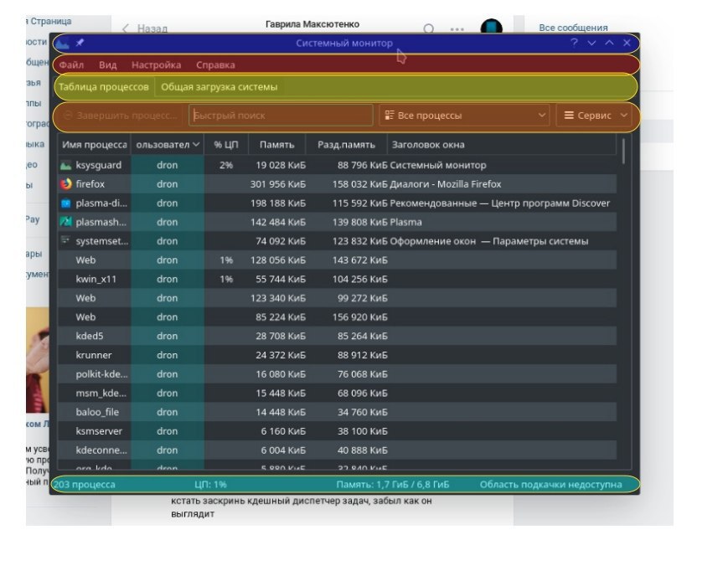This screenshot has width=728, height=561.
Task: Click the 139 808 КиБ shared memory of plasmashell
Action: [x=360, y=222]
